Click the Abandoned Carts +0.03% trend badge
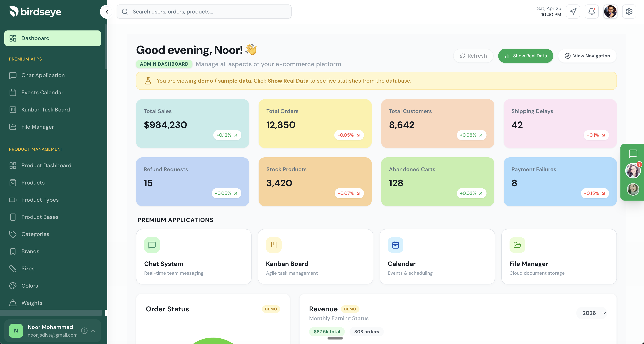Viewport: 644px width, 344px height. [471, 193]
